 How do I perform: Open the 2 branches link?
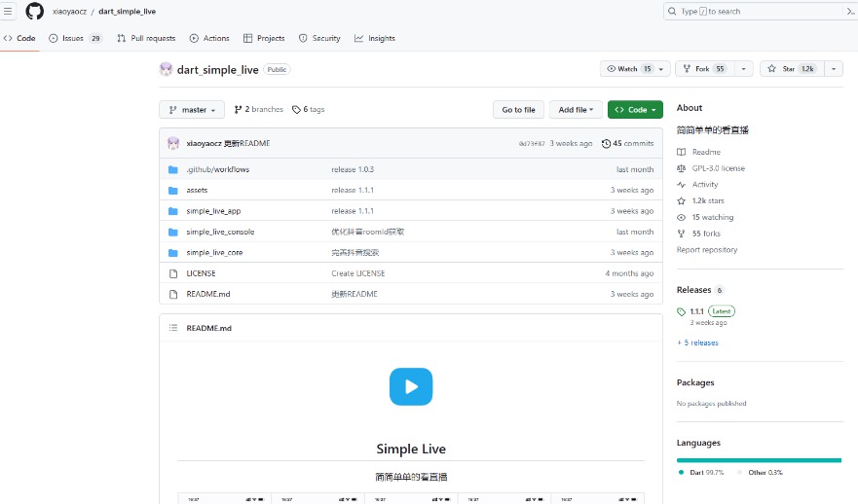click(259, 109)
